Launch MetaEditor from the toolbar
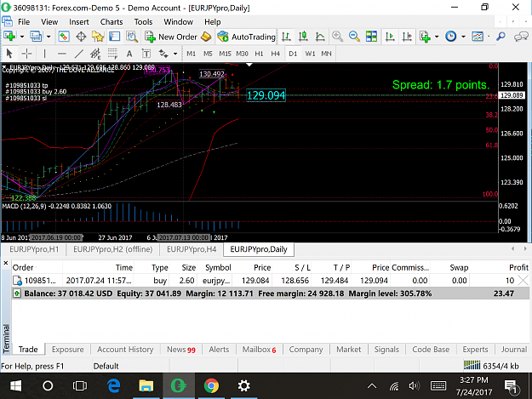532x399 pixels. tap(206, 37)
